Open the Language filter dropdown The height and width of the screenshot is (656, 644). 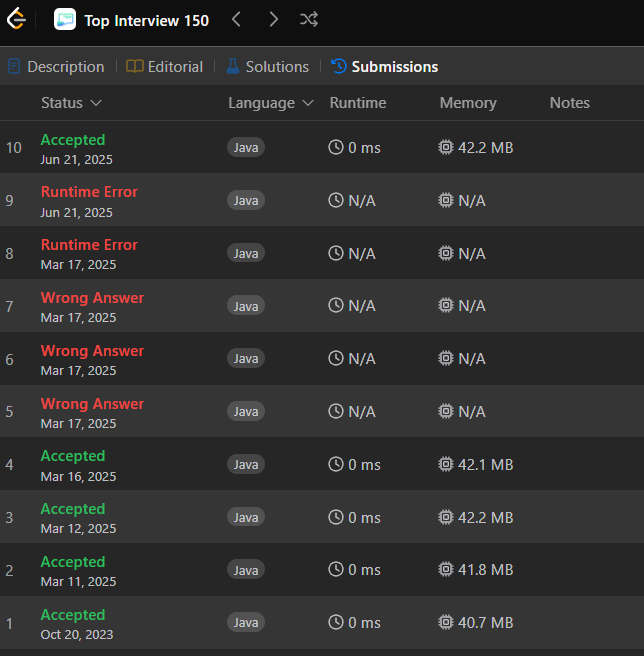(x=271, y=103)
